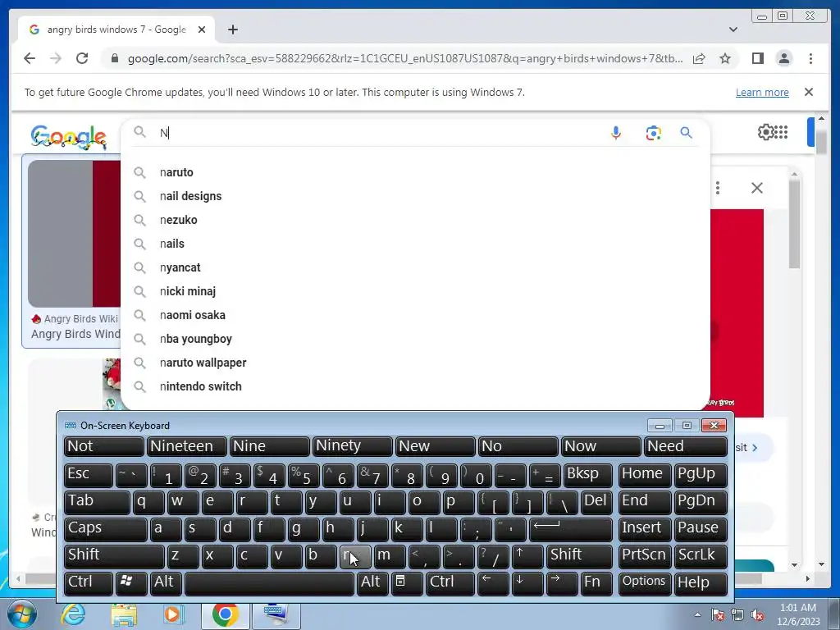
Task: Start voice search with the microphone icon
Action: tap(616, 133)
